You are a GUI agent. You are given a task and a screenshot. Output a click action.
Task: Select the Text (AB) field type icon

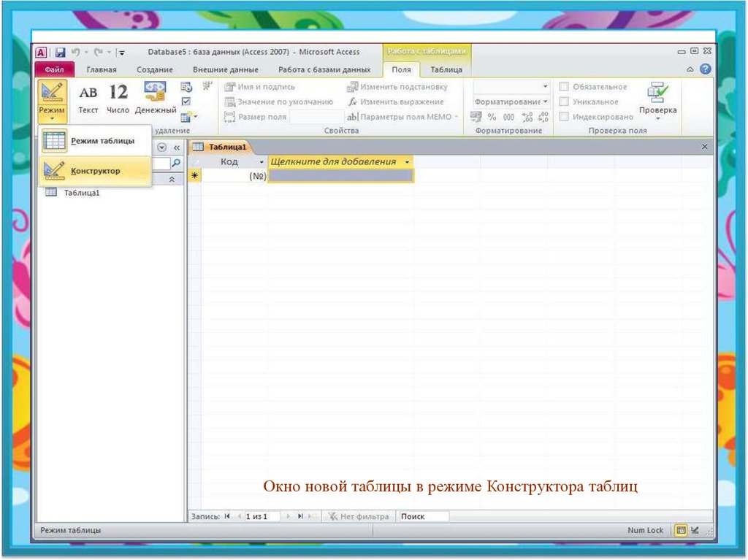click(88, 98)
